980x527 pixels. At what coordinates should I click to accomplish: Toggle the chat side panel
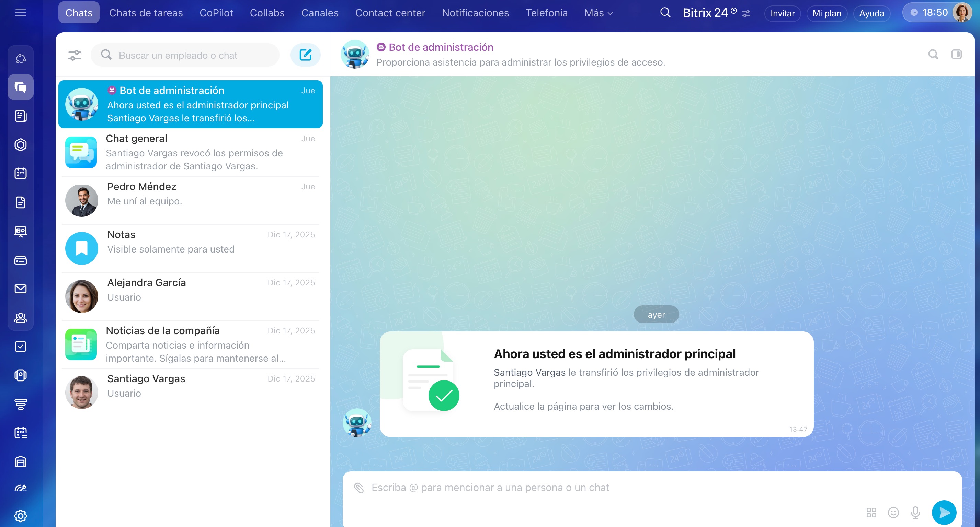pyautogui.click(x=956, y=54)
